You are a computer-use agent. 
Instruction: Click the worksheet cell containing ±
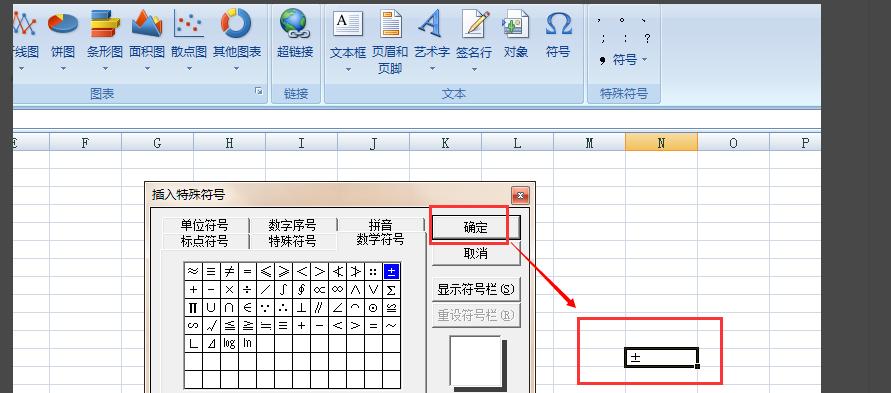[x=661, y=357]
